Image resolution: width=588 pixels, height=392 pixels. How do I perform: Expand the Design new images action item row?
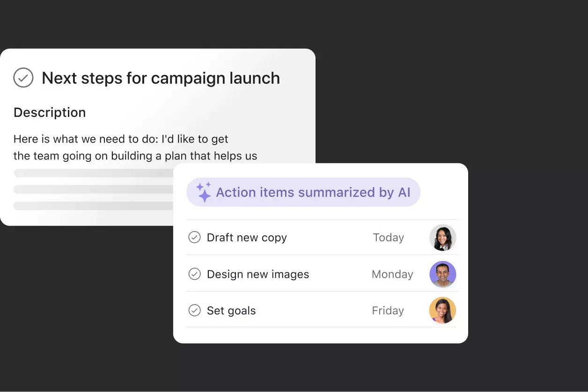257,274
